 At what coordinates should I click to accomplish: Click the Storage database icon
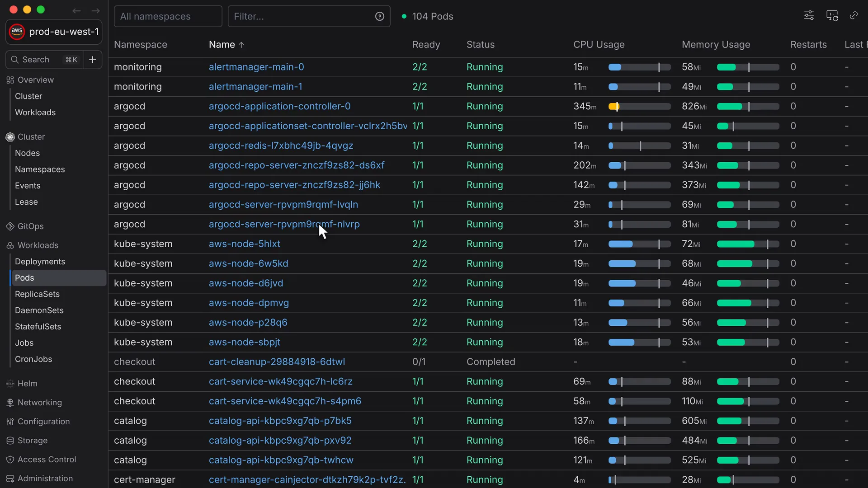tap(10, 441)
